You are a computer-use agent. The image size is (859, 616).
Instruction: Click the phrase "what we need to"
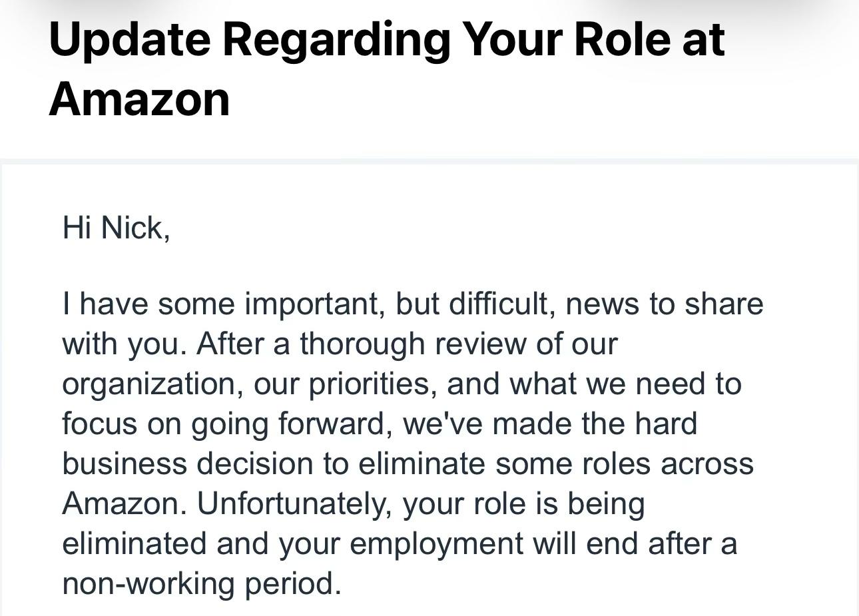pos(625,384)
